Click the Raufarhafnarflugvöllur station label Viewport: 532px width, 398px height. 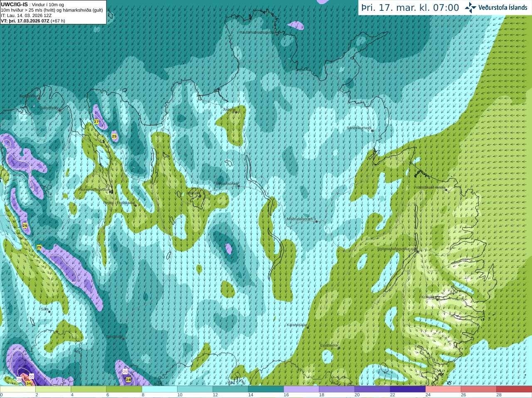pyautogui.click(x=257, y=32)
